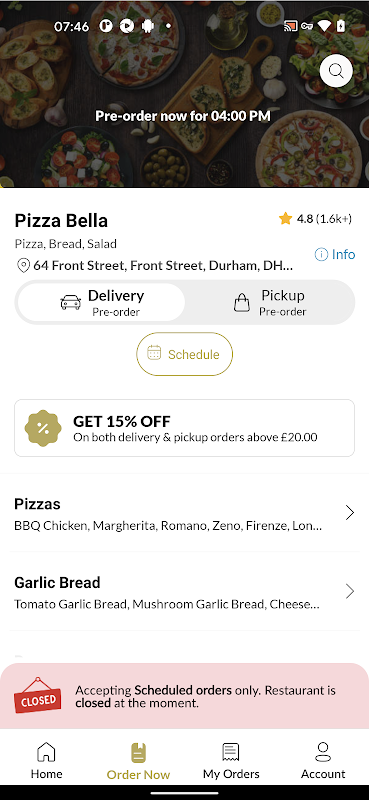Expand the Garlic Bread category chevron
Image resolution: width=369 pixels, height=800 pixels.
pyautogui.click(x=350, y=591)
